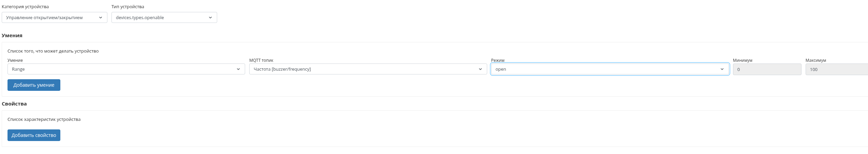Expand the Умение dropdown showing Range

point(123,69)
